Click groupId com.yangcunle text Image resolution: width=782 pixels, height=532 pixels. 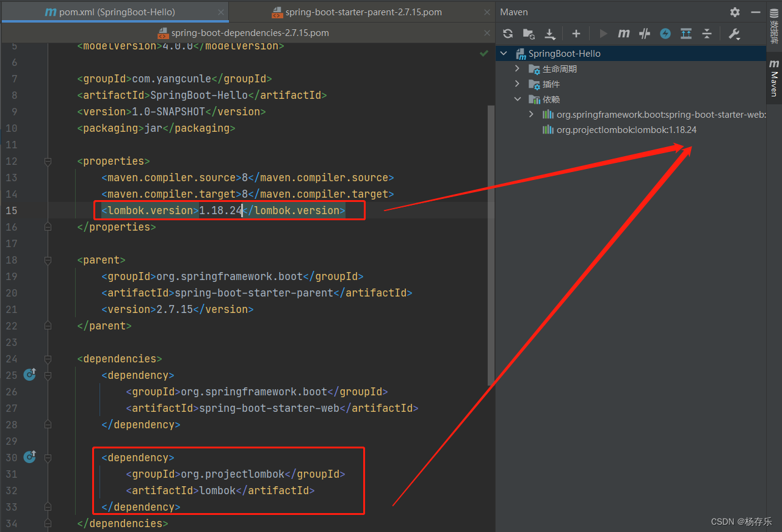pyautogui.click(x=172, y=79)
